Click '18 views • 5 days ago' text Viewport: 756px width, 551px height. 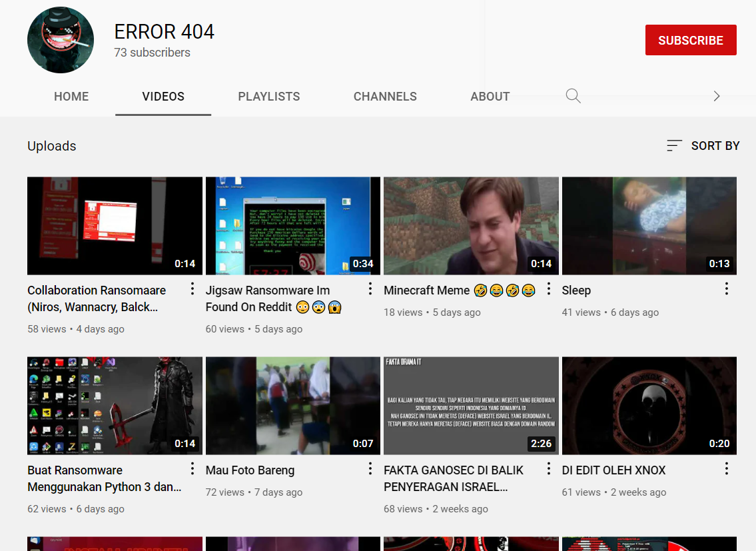432,312
